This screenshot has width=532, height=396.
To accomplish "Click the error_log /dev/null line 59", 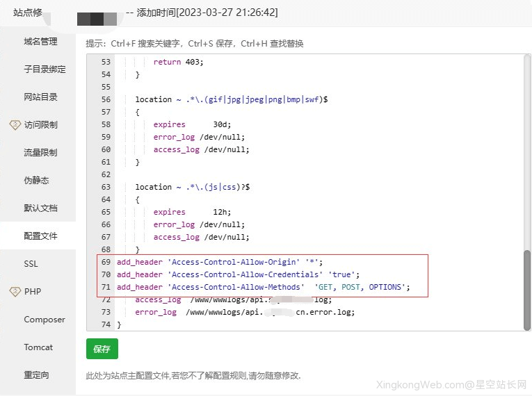I will (x=199, y=138).
